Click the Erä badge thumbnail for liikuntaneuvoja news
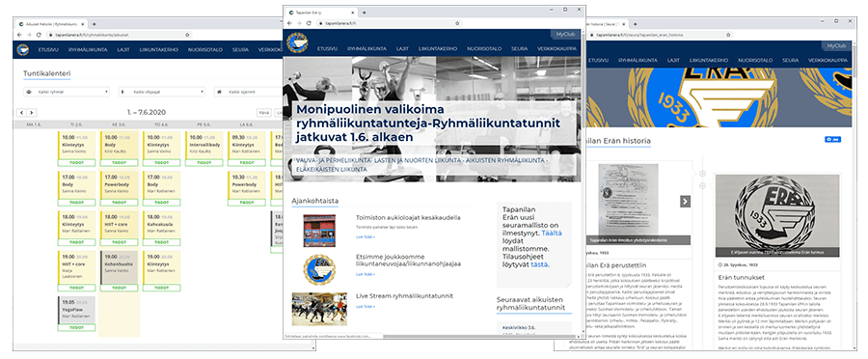The image size is (868, 359). point(319,270)
